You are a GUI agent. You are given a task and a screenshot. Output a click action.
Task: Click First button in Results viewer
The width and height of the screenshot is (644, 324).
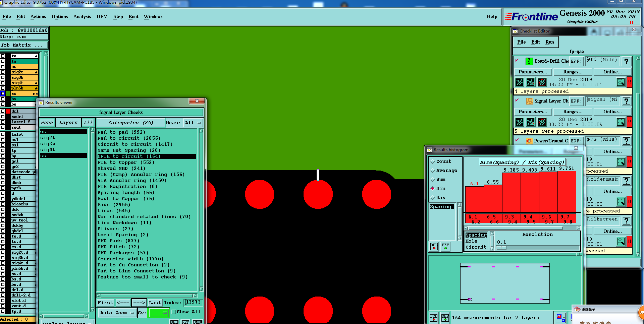(105, 303)
